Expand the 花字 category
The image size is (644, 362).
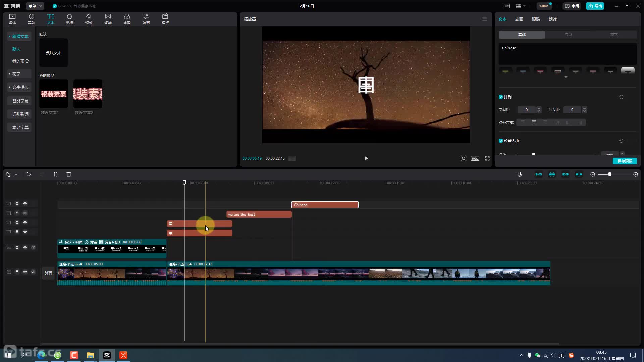19,74
